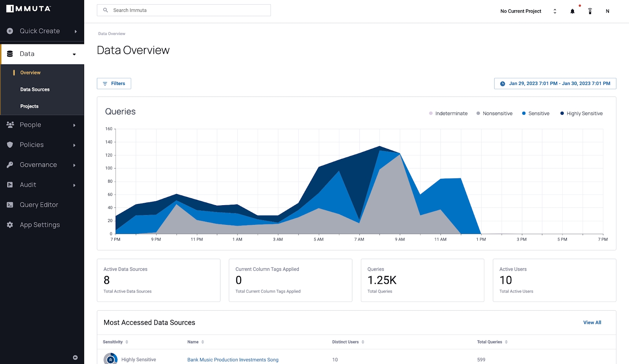Click the Immuta logo in sidebar
The height and width of the screenshot is (364, 629).
pyautogui.click(x=29, y=9)
